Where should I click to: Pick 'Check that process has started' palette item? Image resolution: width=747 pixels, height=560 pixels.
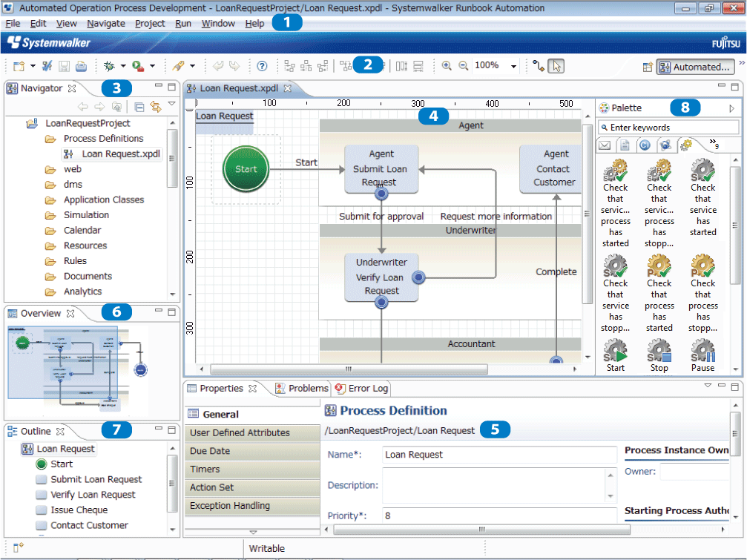(x=659, y=293)
